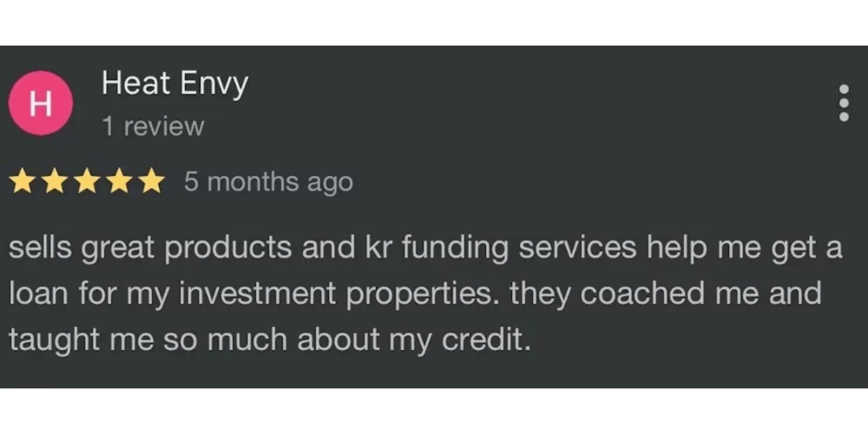Select the third yellow rating star
The image size is (868, 434).
[x=88, y=181]
